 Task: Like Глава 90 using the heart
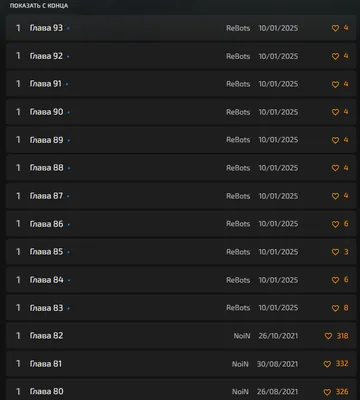[x=335, y=112]
